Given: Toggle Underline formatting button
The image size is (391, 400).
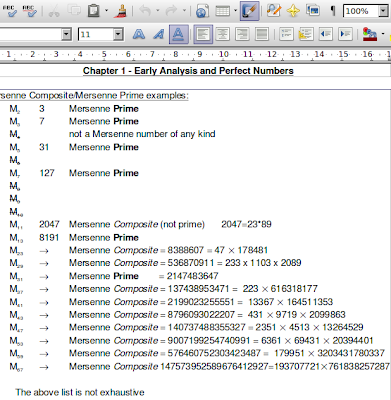Looking at the screenshot, I should pos(179,34).
